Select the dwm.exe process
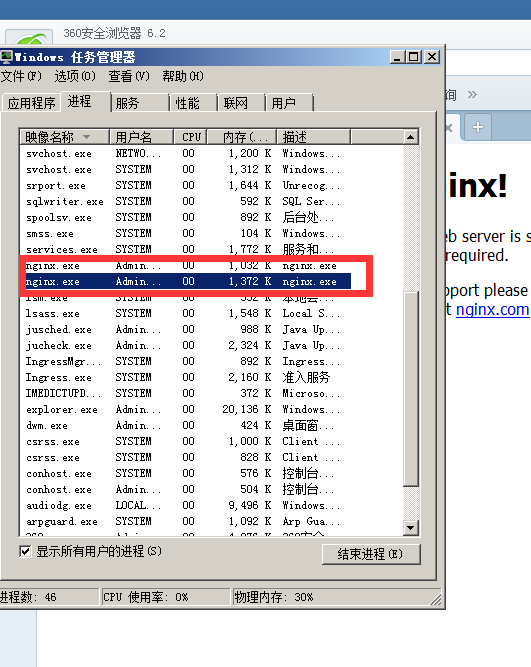531x667 pixels. [x=186, y=425]
